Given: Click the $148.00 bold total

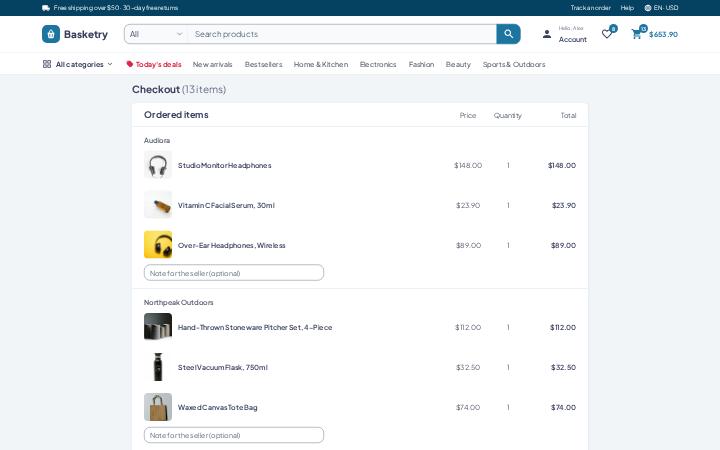Looking at the screenshot, I should 562,165.
